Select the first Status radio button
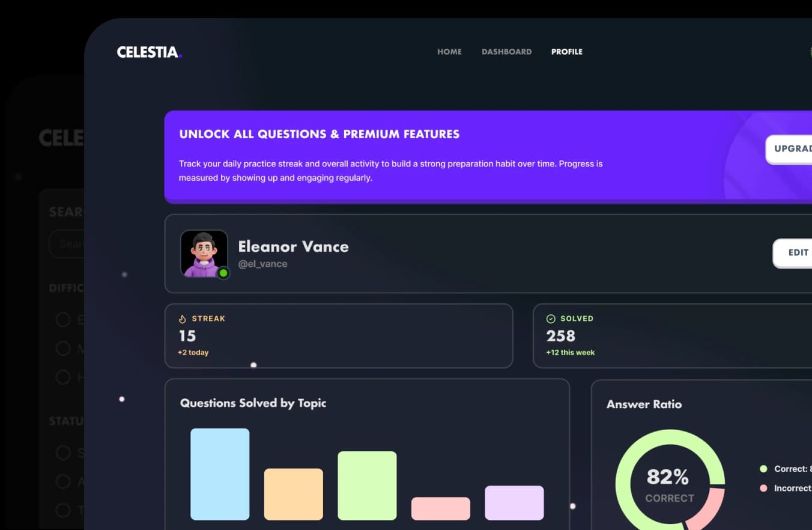812x530 pixels. tap(63, 453)
